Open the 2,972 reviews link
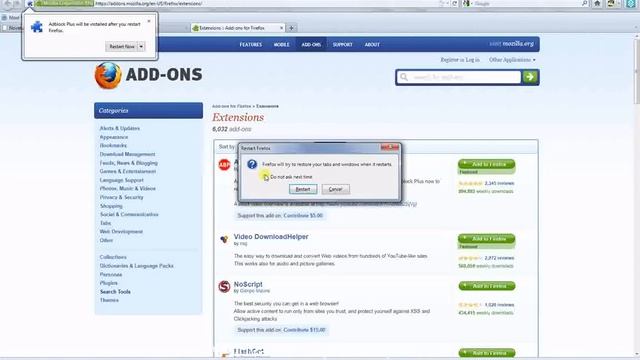640x360 pixels. click(499, 258)
